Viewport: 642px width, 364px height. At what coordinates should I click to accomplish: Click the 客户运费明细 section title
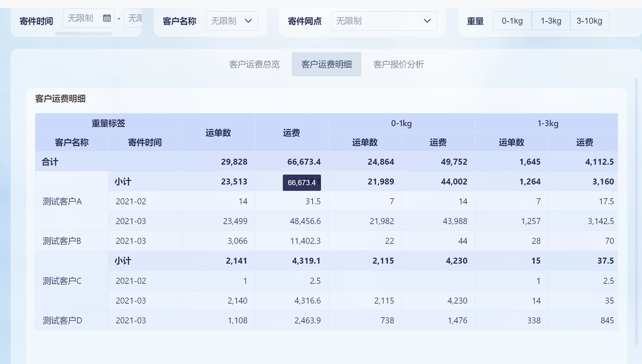(x=60, y=99)
